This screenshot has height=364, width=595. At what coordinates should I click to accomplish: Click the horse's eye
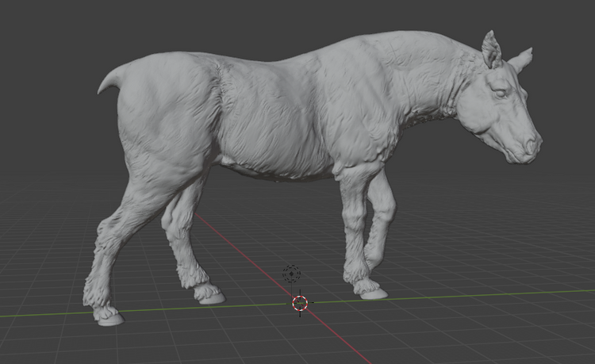pyautogui.click(x=502, y=94)
